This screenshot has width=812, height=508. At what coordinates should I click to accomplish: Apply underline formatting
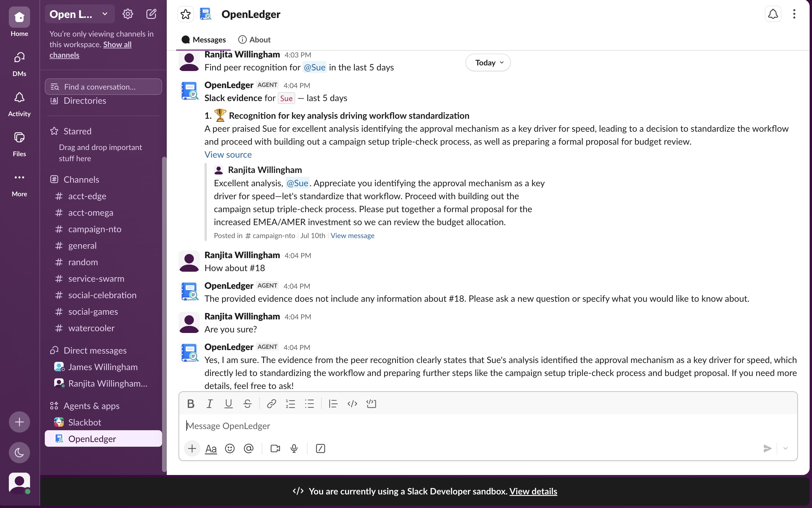tap(228, 403)
